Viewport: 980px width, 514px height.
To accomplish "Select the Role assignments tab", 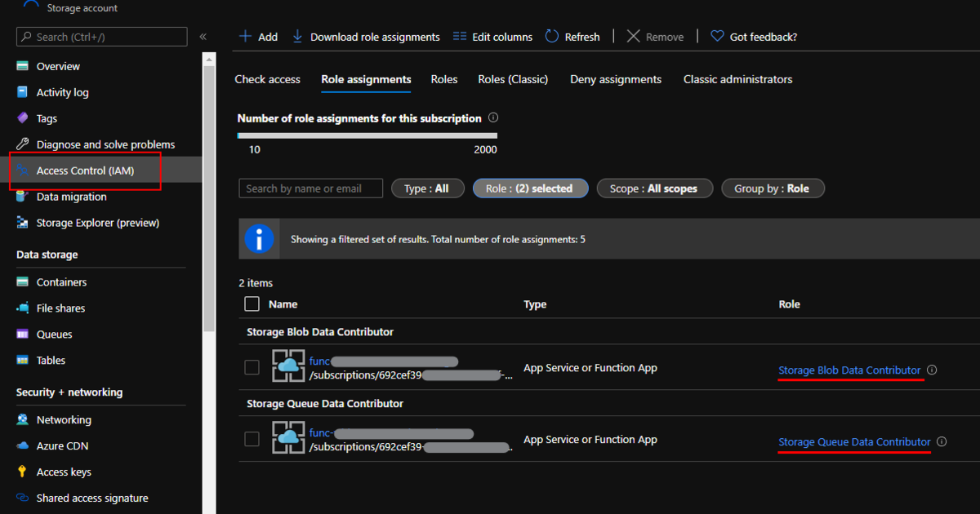I will (366, 79).
